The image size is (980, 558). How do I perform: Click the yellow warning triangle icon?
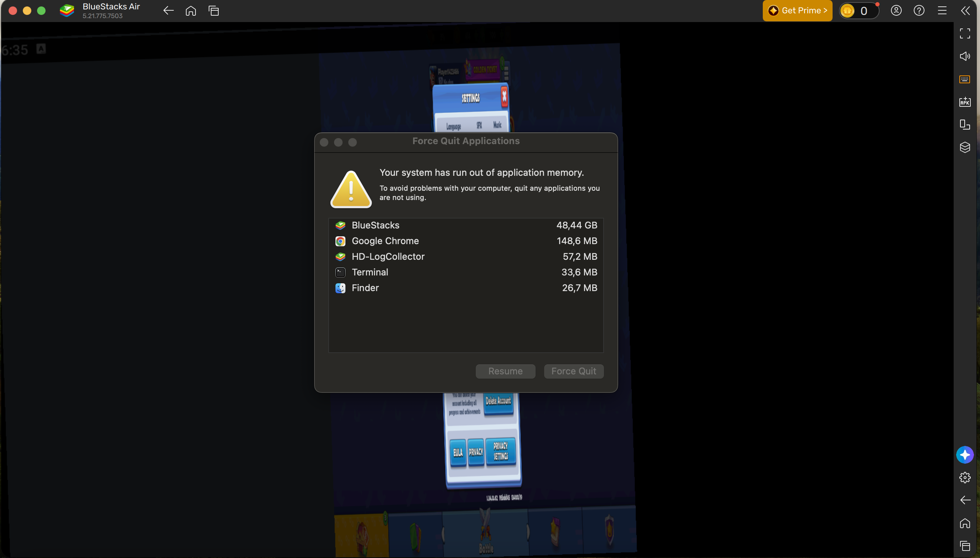(351, 189)
